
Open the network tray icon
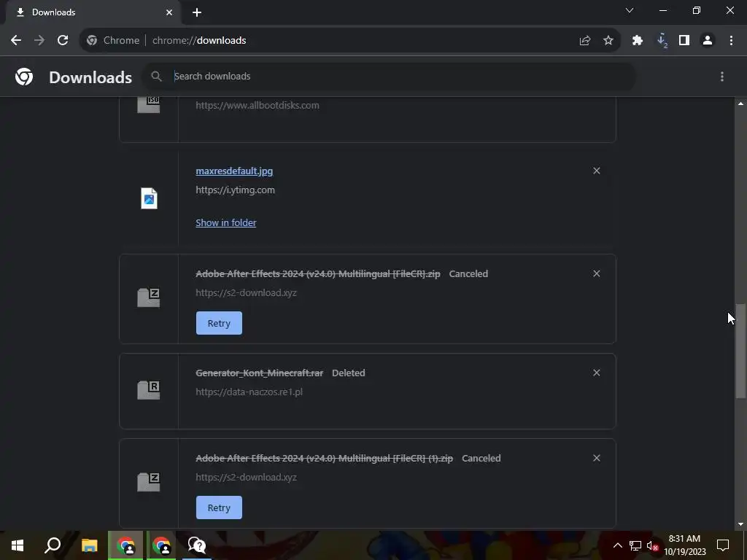tap(635, 545)
